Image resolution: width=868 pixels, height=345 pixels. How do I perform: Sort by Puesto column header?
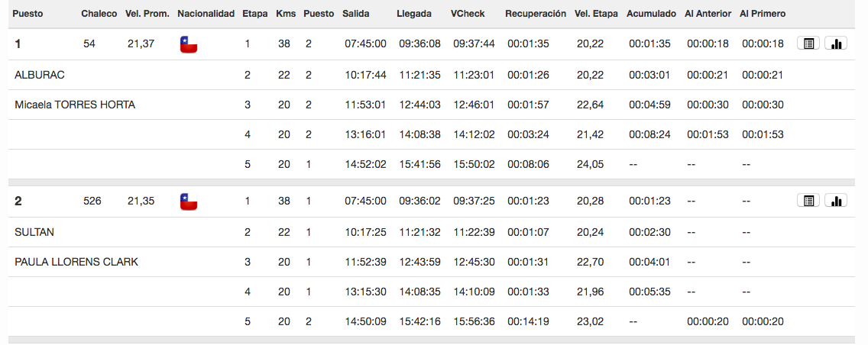click(28, 14)
